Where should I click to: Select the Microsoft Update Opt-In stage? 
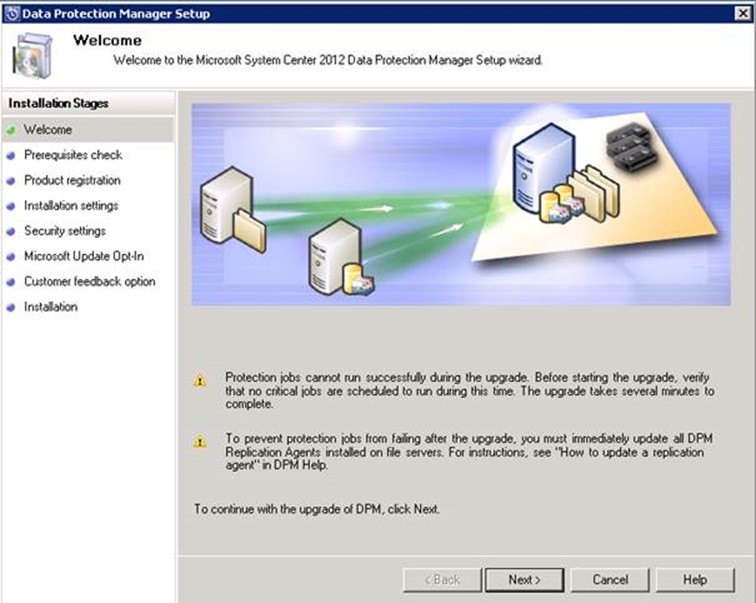84,256
